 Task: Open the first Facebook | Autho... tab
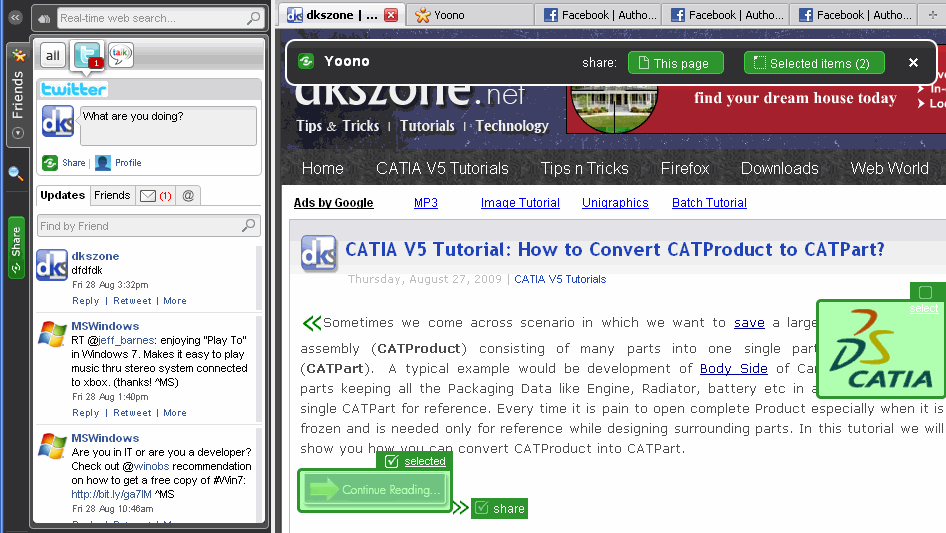pyautogui.click(x=599, y=14)
